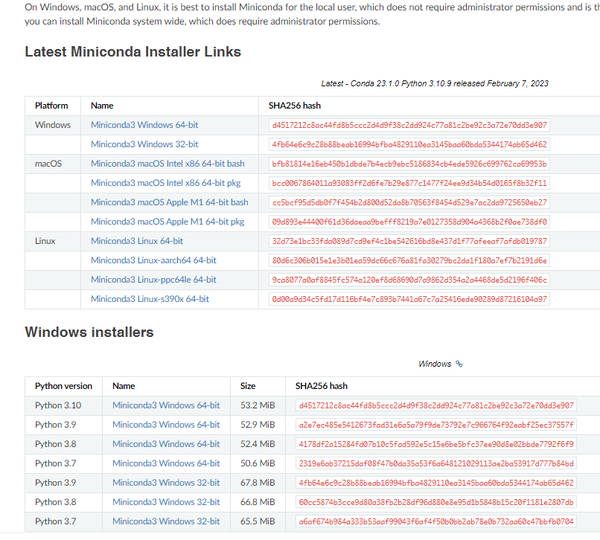This screenshot has height=540, width=600.
Task: Open Miniconda3 Windows 64-bit link in 52.9 MiB row
Action: [x=166, y=425]
